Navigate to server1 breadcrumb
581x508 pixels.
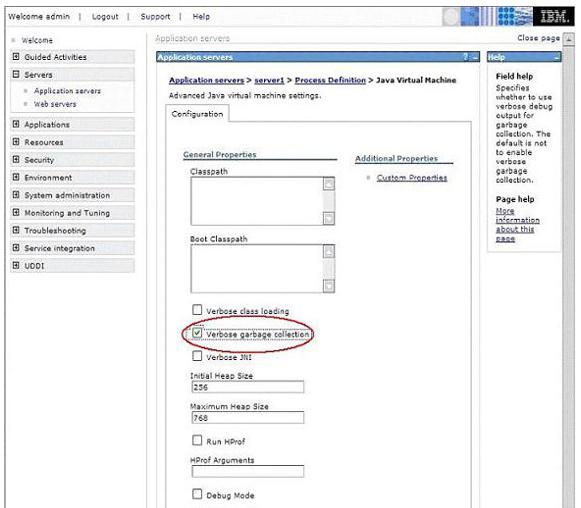click(x=269, y=80)
